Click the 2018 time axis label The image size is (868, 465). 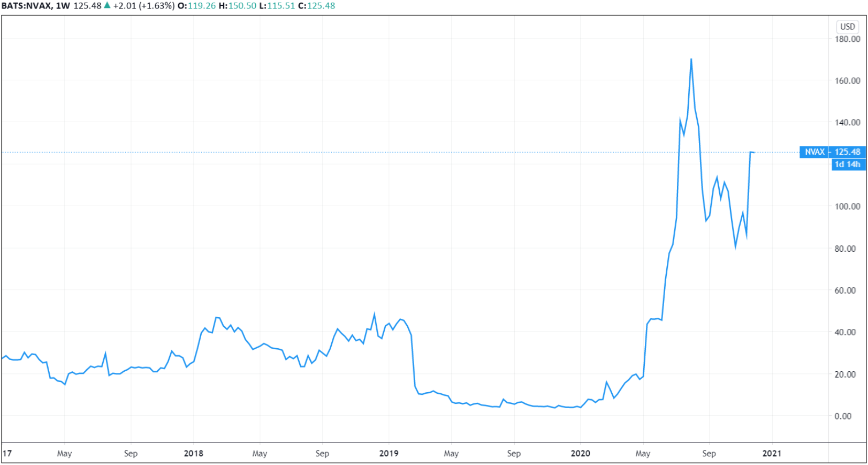point(193,453)
